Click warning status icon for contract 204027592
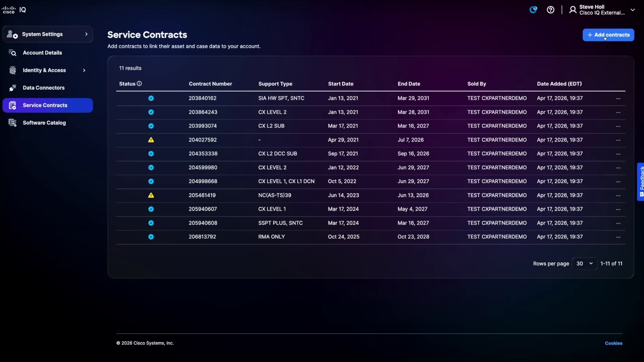This screenshot has height=362, width=644. (x=151, y=140)
